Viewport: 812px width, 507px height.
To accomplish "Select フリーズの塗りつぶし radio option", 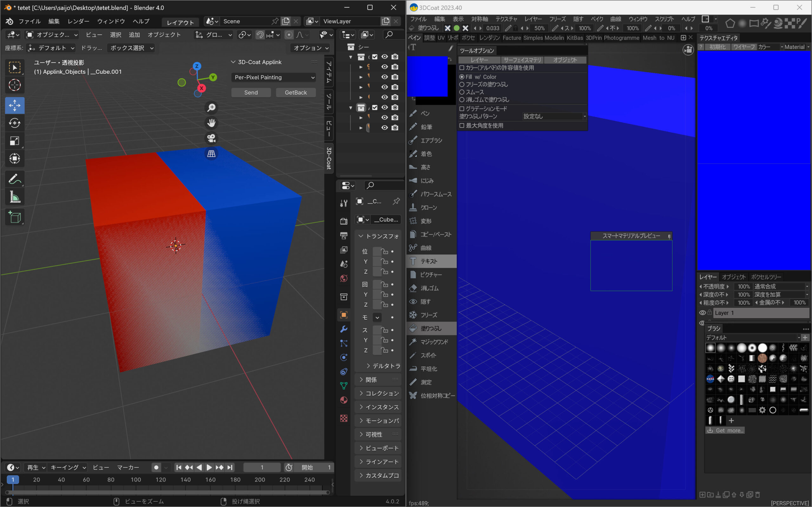I will 462,85.
